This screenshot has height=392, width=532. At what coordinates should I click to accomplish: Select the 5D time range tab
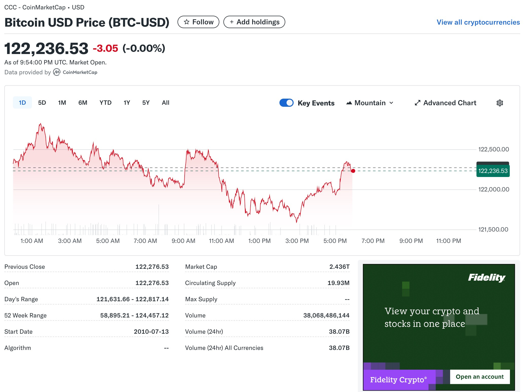[x=42, y=103]
